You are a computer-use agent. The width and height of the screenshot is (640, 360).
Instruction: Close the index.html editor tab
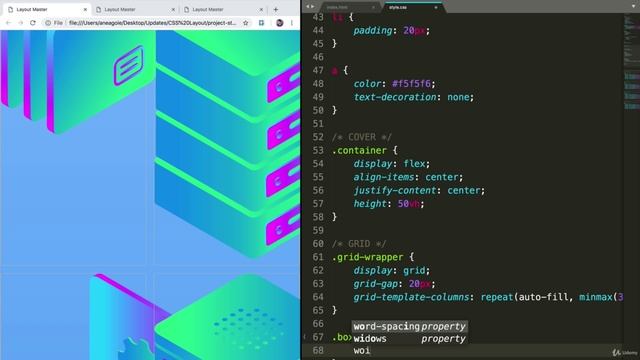[x=373, y=7]
